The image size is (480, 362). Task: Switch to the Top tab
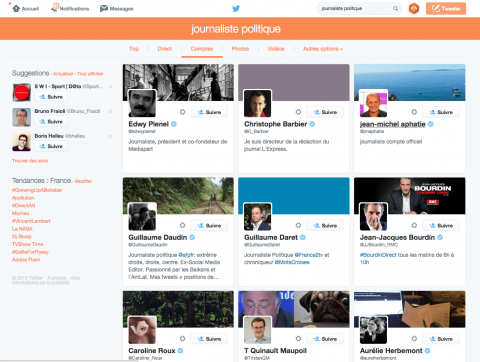pos(134,49)
